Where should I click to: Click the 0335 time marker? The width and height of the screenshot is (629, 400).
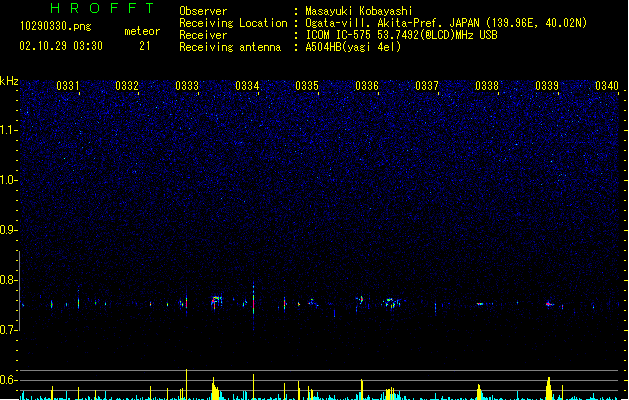[307, 86]
